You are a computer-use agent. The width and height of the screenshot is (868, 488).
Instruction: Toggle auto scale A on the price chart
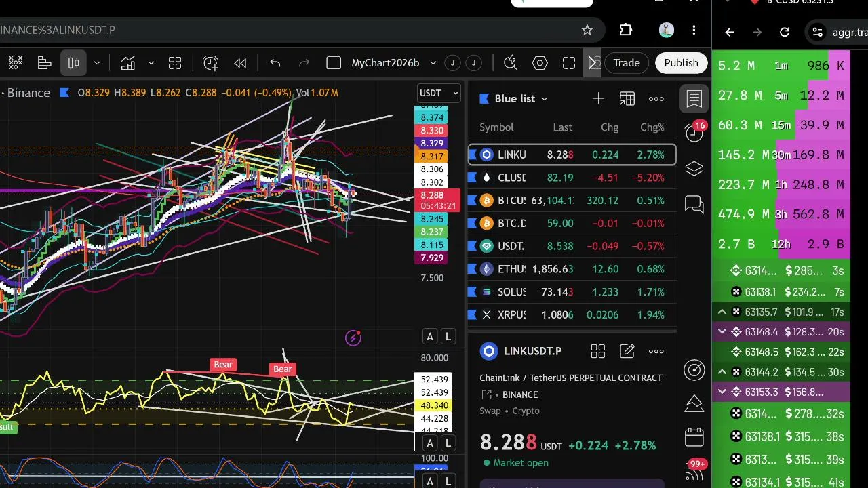click(429, 337)
